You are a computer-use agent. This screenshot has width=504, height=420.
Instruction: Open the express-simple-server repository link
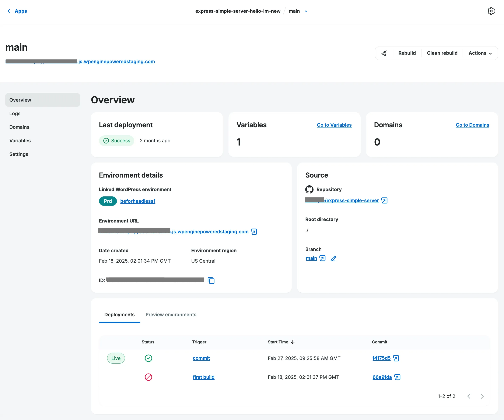342,200
